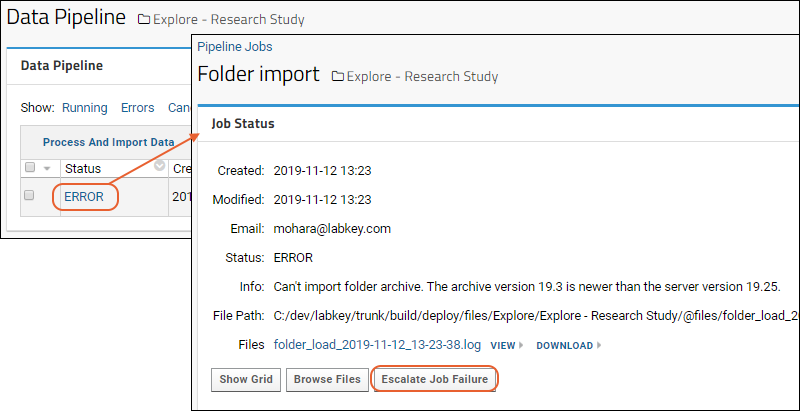The height and width of the screenshot is (411, 800).
Task: Show Running jobs filter
Action: (85, 108)
